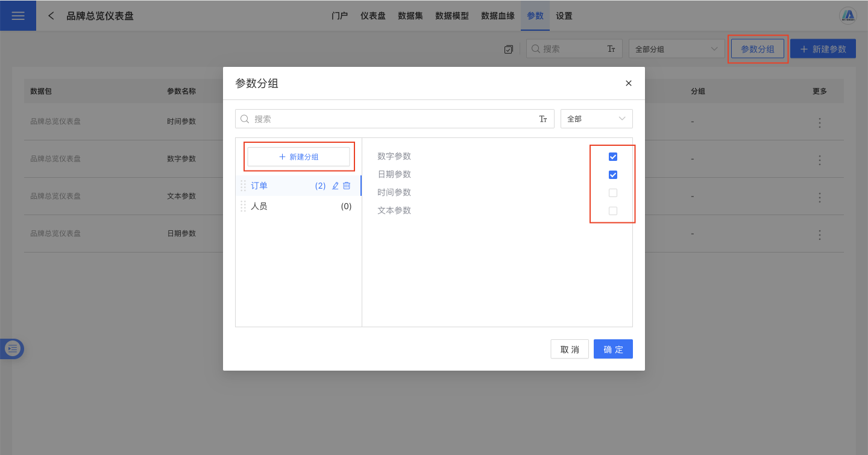Delete the 订单 group via trash icon
Viewport: 868px width, 455px height.
[347, 186]
